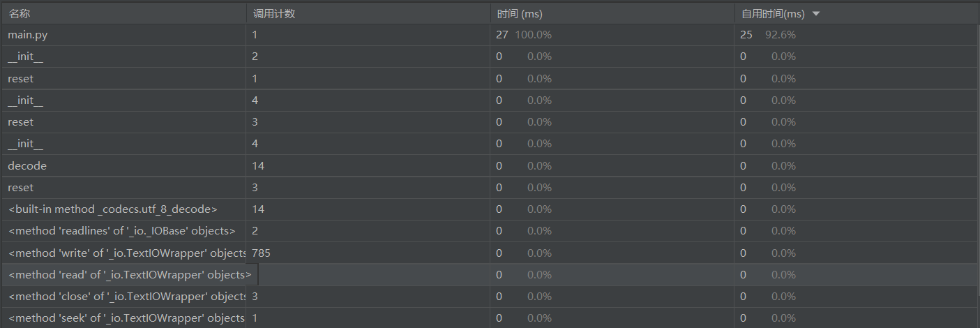Sort by the 时间 (ms) column header
Viewport: 980px width, 328px height.
(519, 13)
